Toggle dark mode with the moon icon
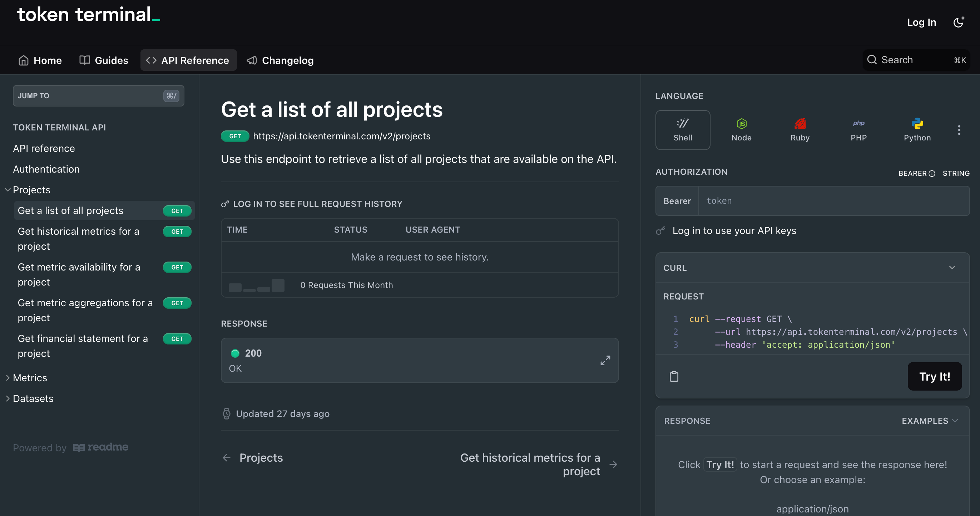 point(958,22)
